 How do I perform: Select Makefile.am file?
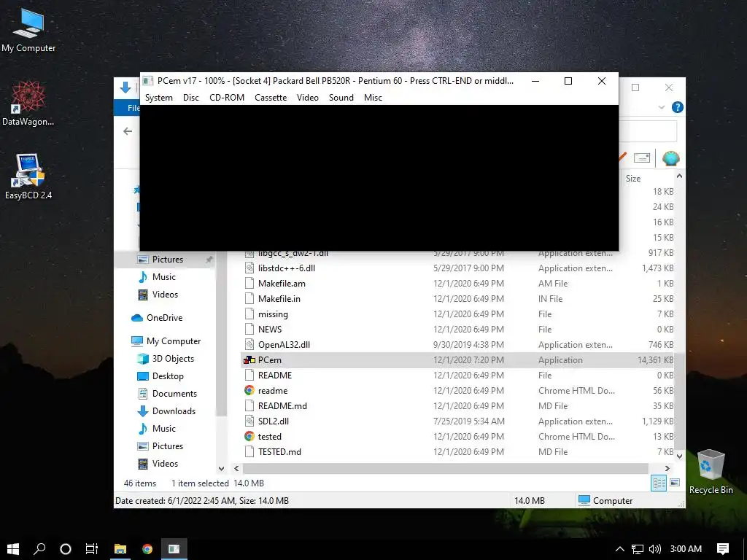point(282,284)
